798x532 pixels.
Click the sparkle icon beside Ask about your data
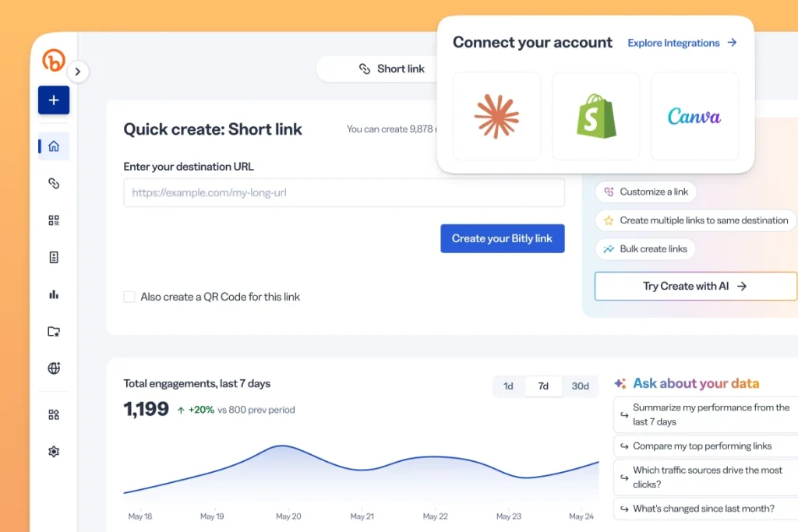[620, 383]
